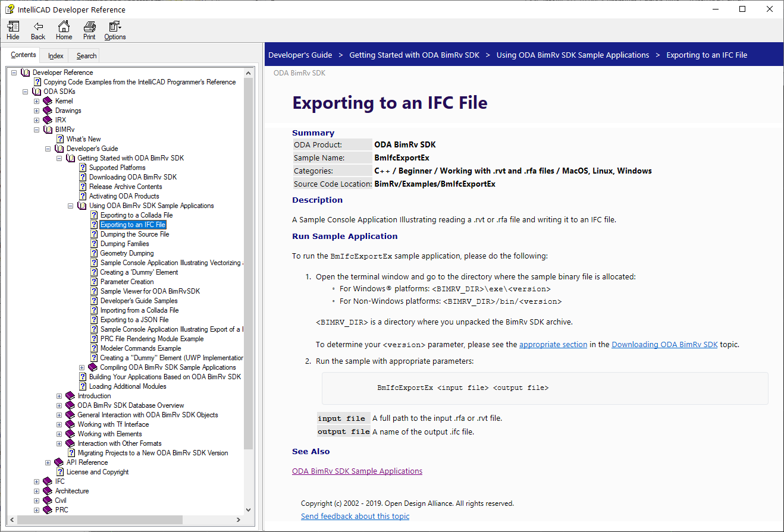This screenshot has width=784, height=532.
Task: Click the book icon beside PRC
Action: 48,510
